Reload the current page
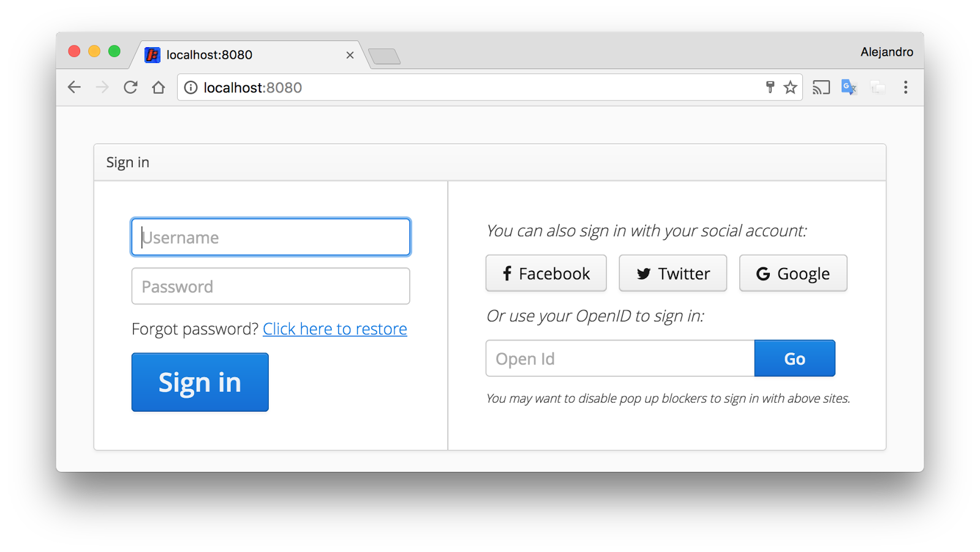980x552 pixels. pos(130,88)
